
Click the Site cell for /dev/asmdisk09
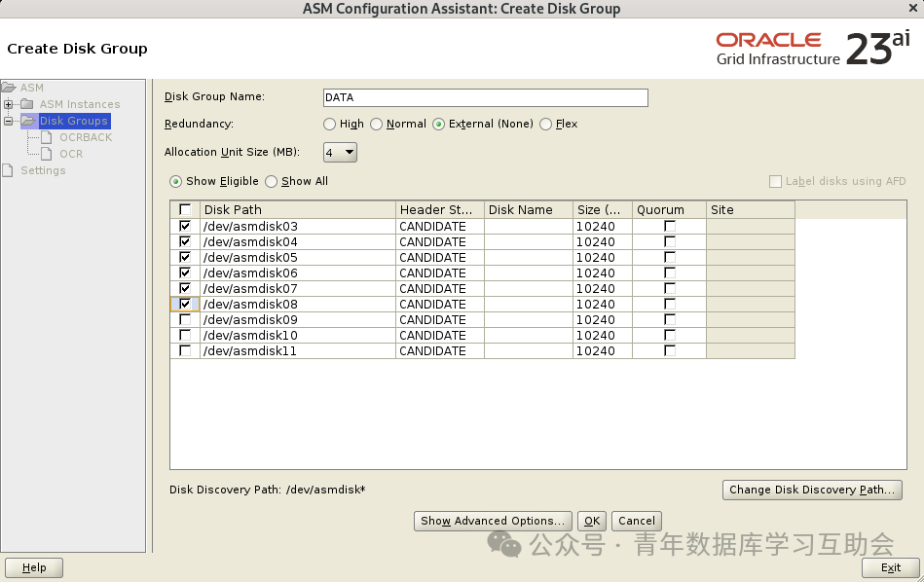750,319
